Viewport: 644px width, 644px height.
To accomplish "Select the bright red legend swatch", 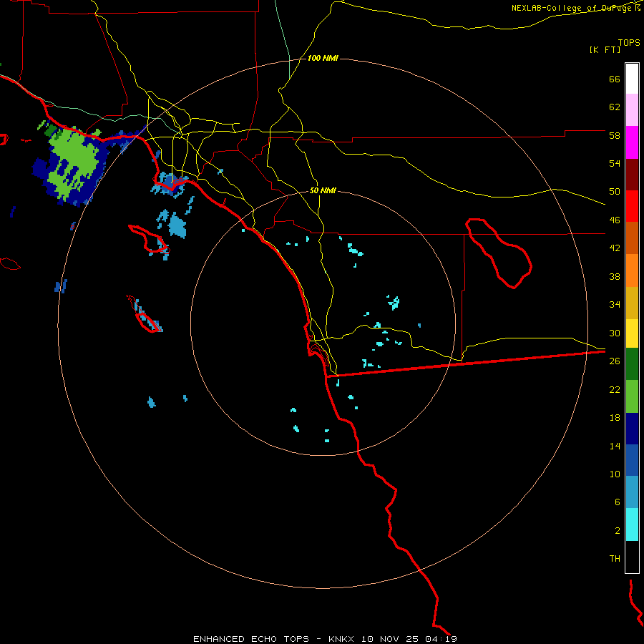I will pos(632,207).
